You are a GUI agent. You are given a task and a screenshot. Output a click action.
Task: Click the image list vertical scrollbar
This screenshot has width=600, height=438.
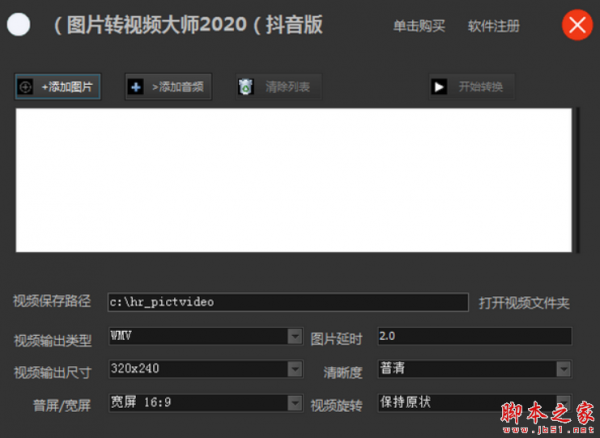(577, 180)
